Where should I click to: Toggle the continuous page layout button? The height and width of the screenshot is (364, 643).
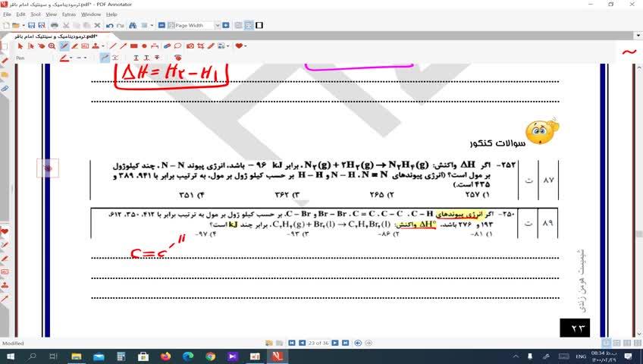point(249,25)
